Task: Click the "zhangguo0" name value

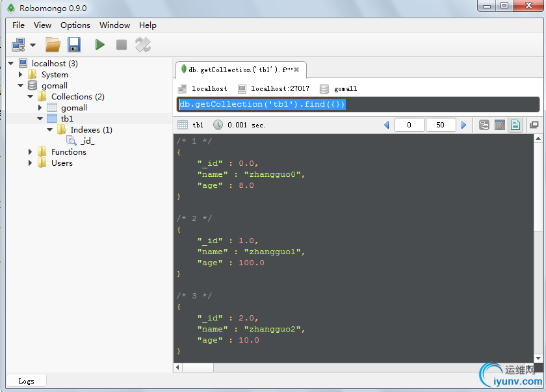Action: click(x=272, y=174)
